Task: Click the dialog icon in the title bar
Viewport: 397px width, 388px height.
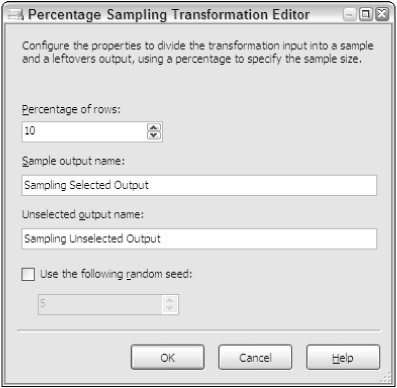Action: (x=16, y=15)
